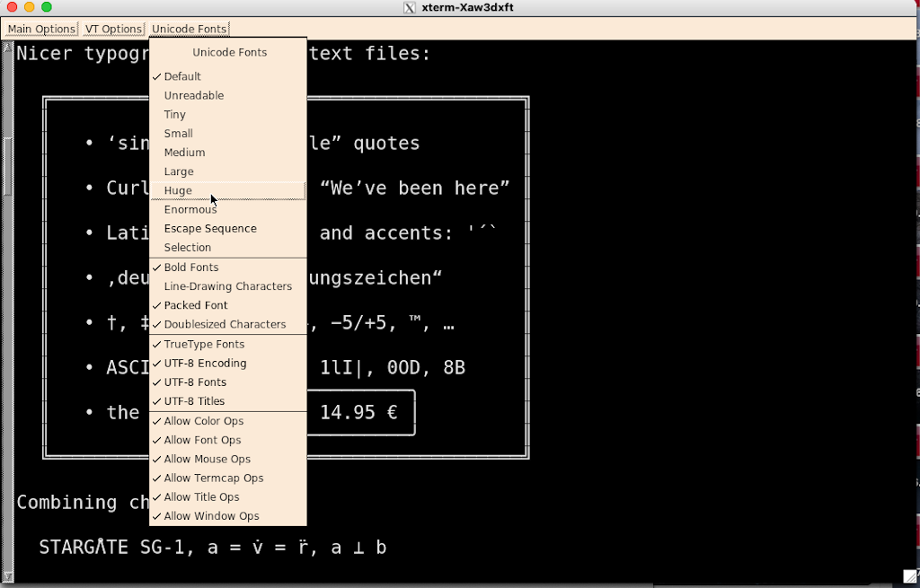
Task: Select the Default font size
Action: pyautogui.click(x=182, y=76)
